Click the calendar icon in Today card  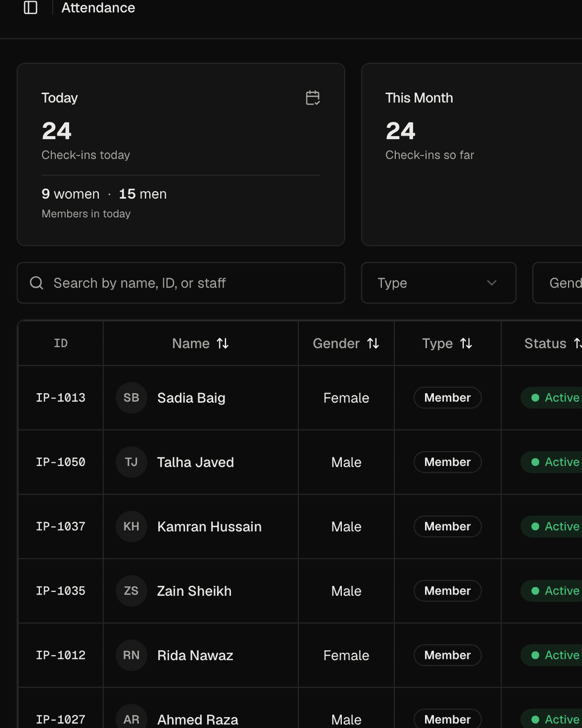coord(313,98)
